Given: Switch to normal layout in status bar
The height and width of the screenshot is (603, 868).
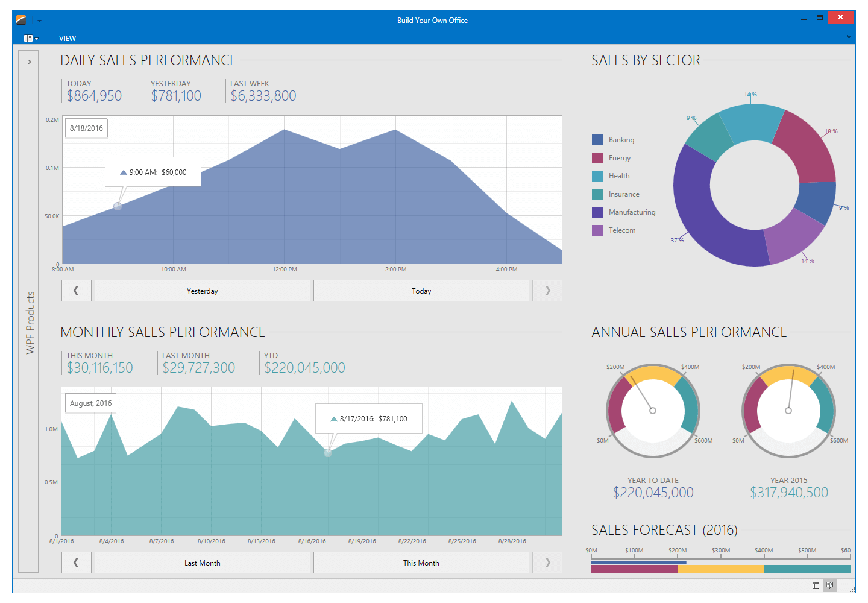Looking at the screenshot, I should (x=816, y=586).
